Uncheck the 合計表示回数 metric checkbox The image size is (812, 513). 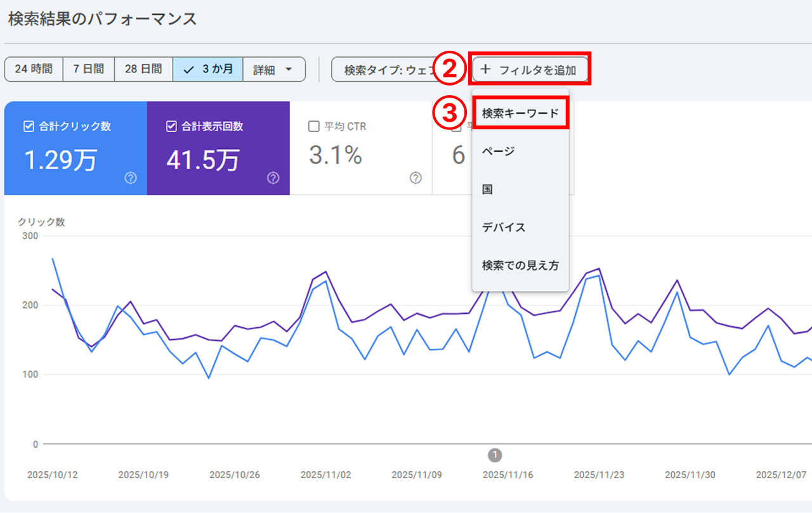171,126
